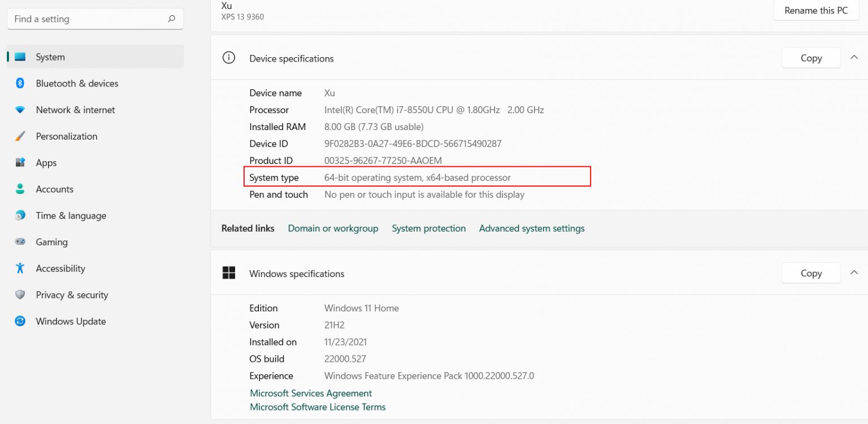Click Rename this PC button
Image resolution: width=868 pixels, height=424 pixels.
816,11
